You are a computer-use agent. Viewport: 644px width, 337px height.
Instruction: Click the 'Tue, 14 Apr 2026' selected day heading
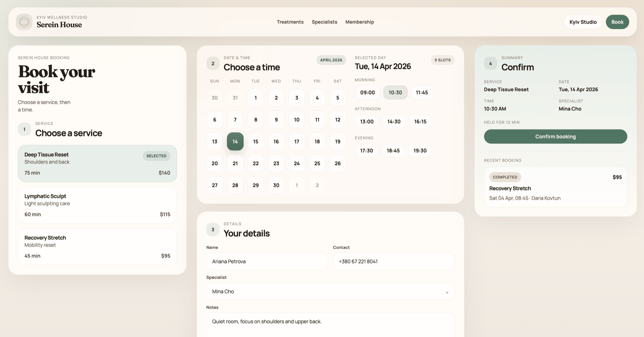(383, 66)
